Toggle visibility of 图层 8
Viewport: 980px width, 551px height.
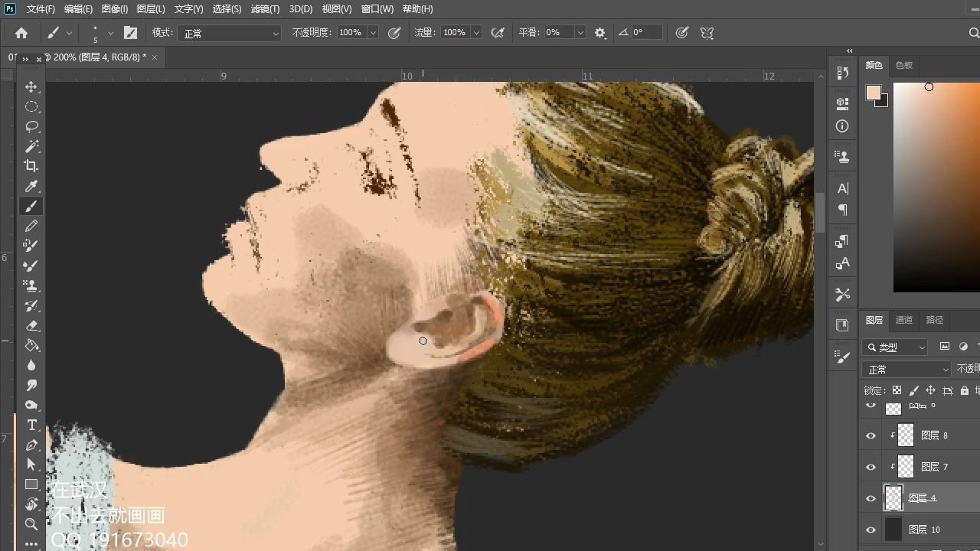pyautogui.click(x=871, y=435)
